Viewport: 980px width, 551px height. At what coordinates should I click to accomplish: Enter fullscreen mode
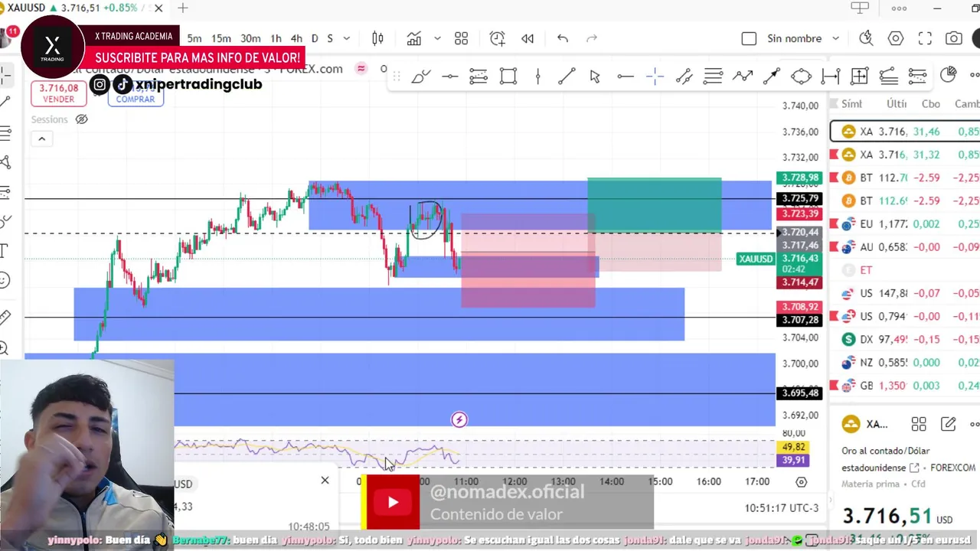tap(925, 38)
